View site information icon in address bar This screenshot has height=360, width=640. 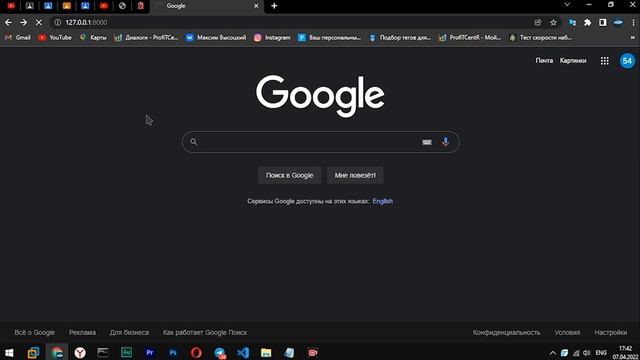(58, 22)
